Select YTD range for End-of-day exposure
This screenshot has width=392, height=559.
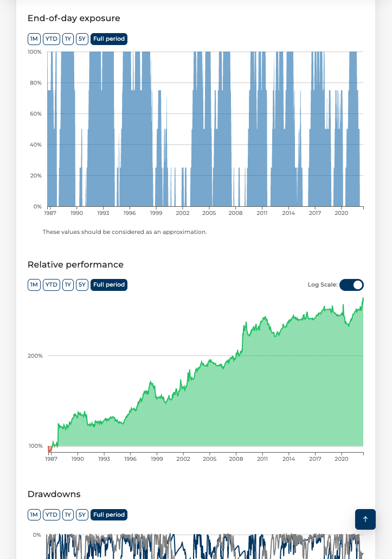click(52, 39)
